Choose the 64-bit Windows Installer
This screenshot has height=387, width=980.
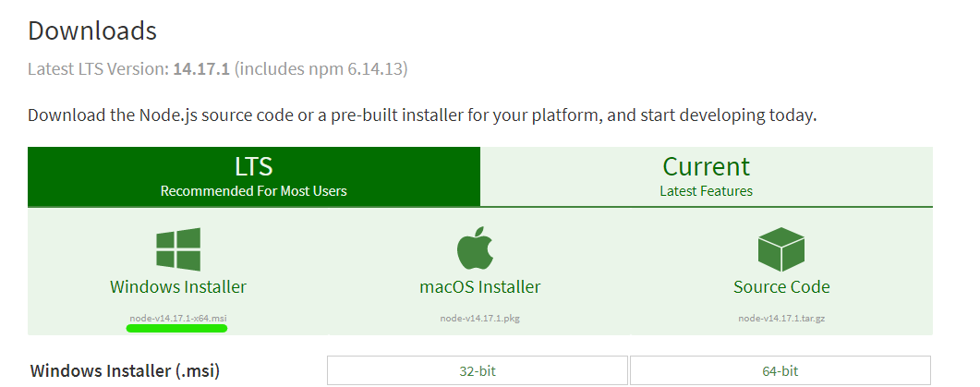(x=780, y=371)
